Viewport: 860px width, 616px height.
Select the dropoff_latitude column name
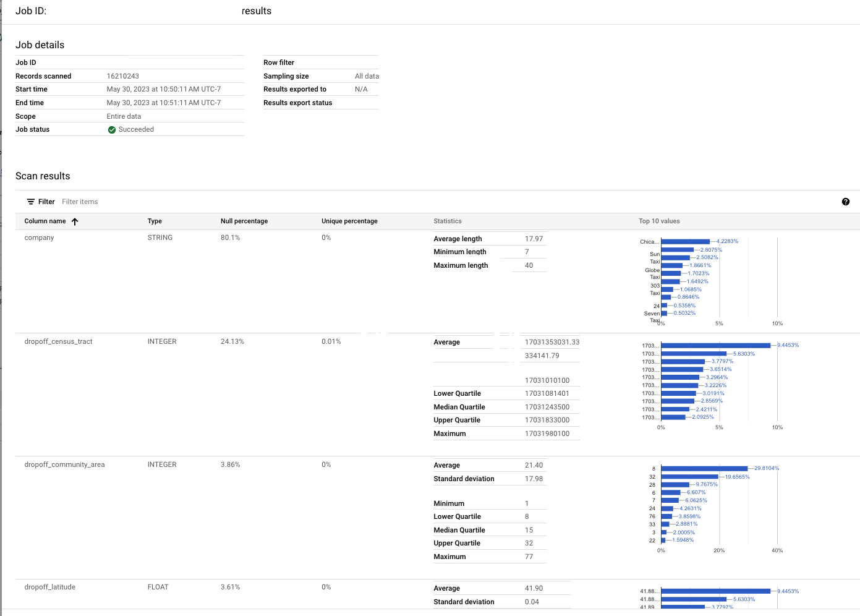[x=50, y=588]
